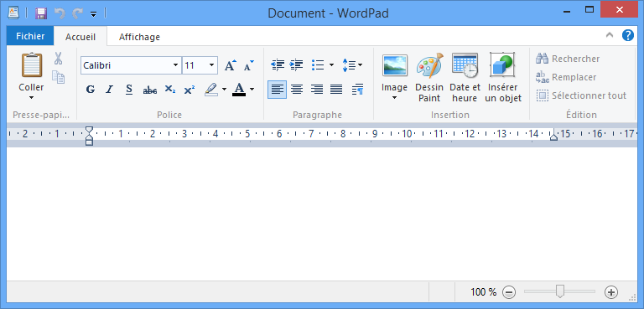Image resolution: width=644 pixels, height=309 pixels.
Task: Switch to the Affichage tab
Action: [x=139, y=37]
